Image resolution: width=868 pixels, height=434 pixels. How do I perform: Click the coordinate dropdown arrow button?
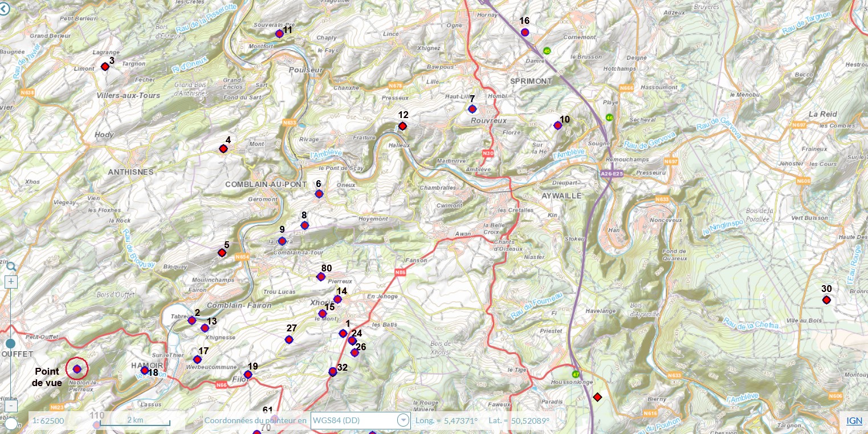point(403,420)
